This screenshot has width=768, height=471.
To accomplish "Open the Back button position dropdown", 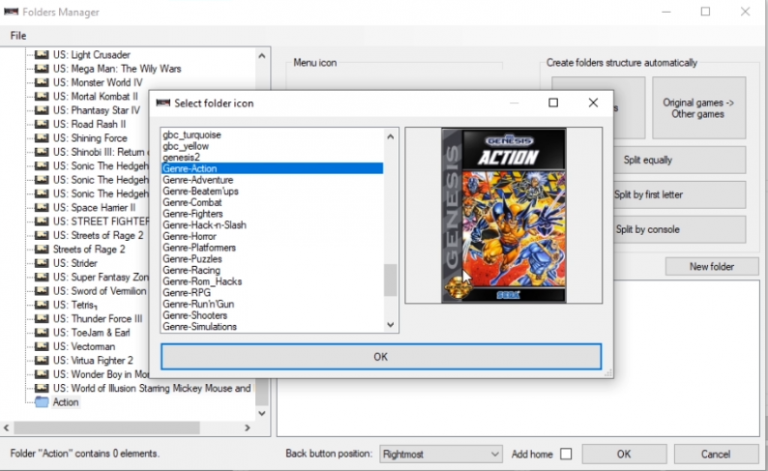I will 440,453.
